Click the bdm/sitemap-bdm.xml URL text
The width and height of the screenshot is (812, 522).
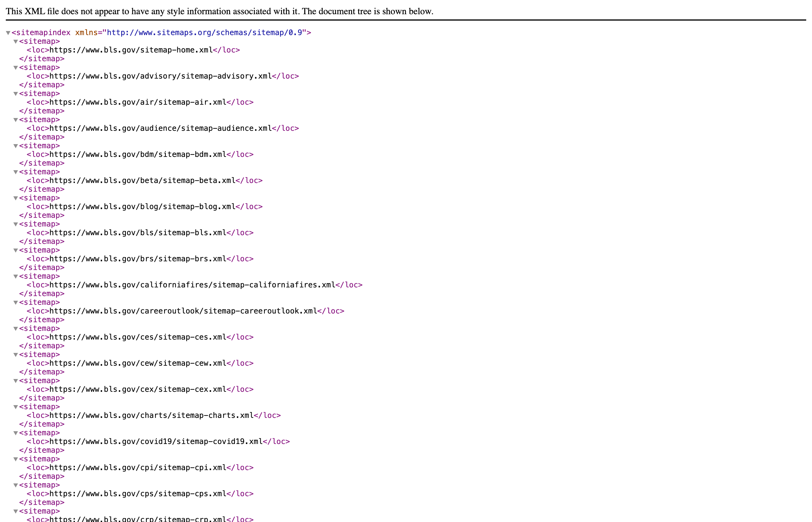[x=138, y=155]
